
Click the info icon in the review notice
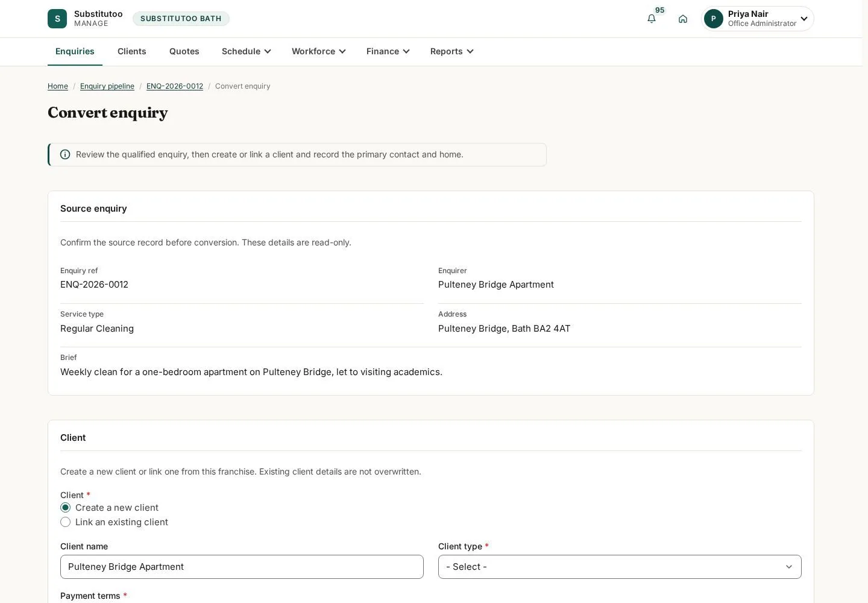click(65, 154)
